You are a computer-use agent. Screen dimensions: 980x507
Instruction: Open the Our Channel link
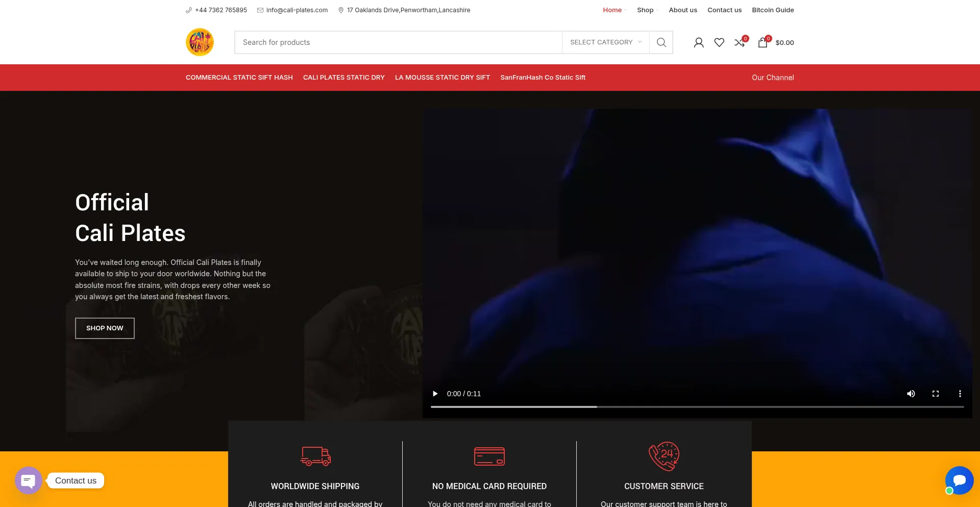773,78
